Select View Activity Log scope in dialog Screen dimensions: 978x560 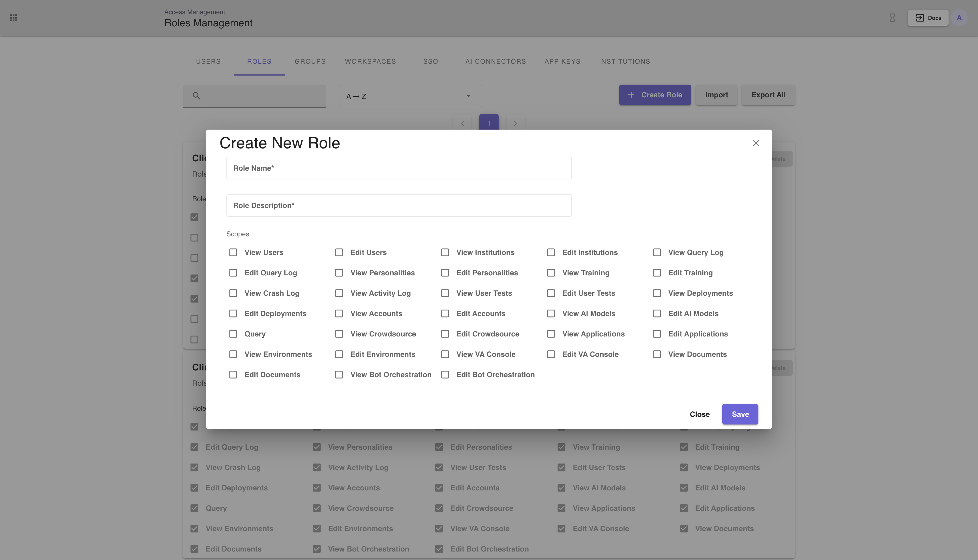[339, 293]
